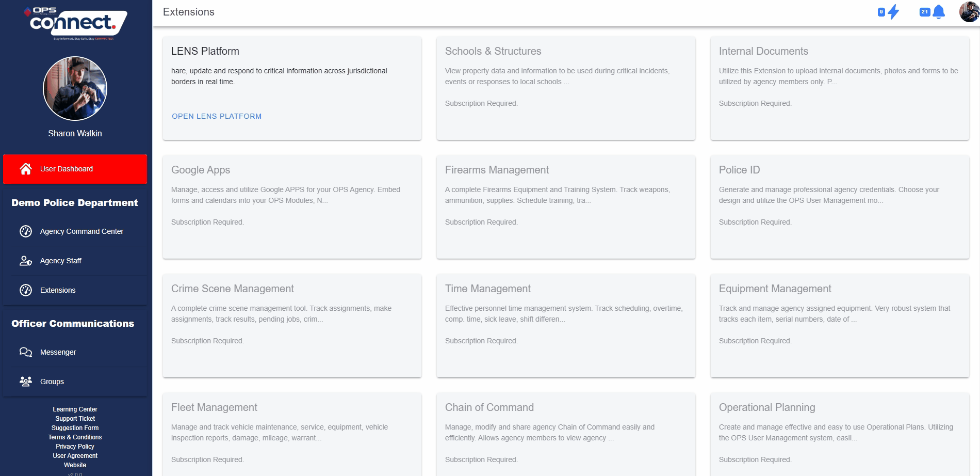View the Privacy Policy link

[x=75, y=447]
